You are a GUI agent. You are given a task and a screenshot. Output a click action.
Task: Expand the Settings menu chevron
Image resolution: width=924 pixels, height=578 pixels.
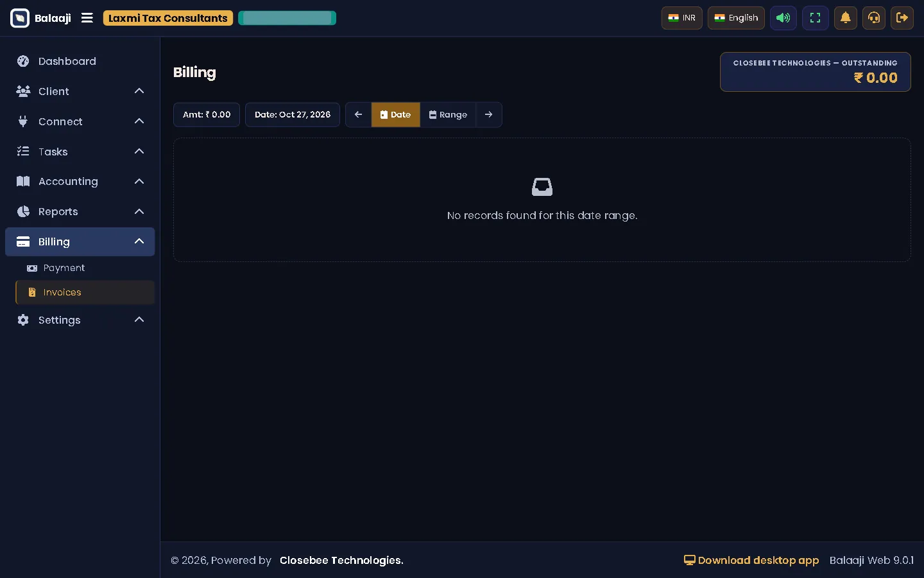click(139, 320)
